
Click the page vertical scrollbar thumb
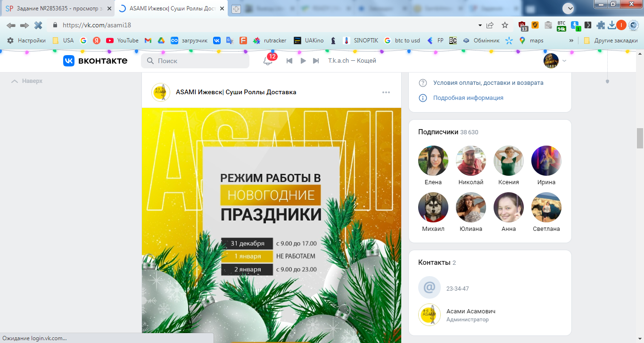pyautogui.click(x=640, y=138)
